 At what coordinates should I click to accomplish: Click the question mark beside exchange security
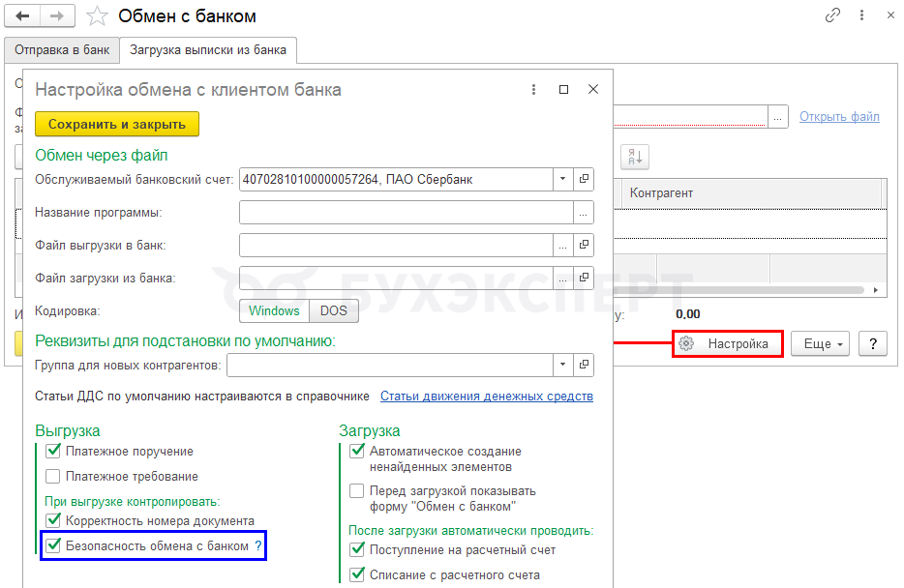pyautogui.click(x=258, y=545)
